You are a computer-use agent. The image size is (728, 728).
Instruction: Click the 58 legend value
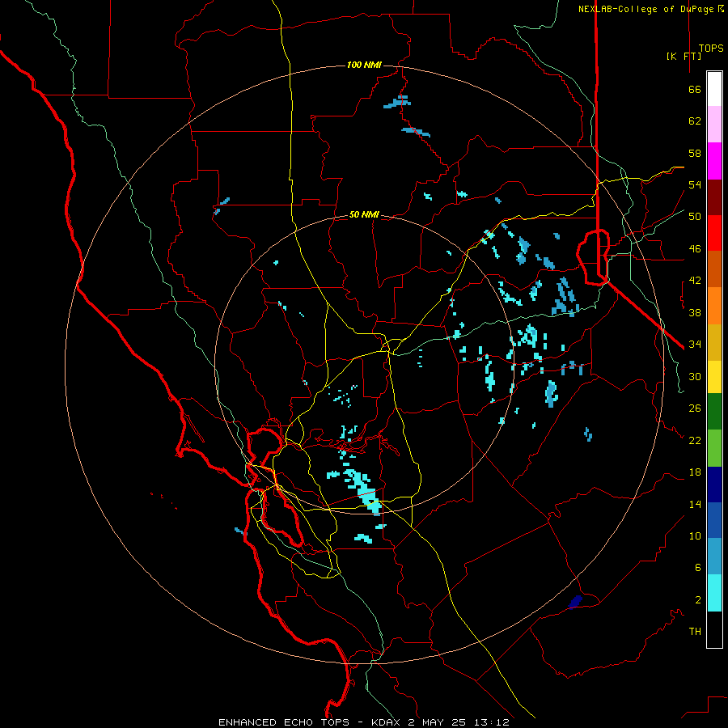point(695,153)
